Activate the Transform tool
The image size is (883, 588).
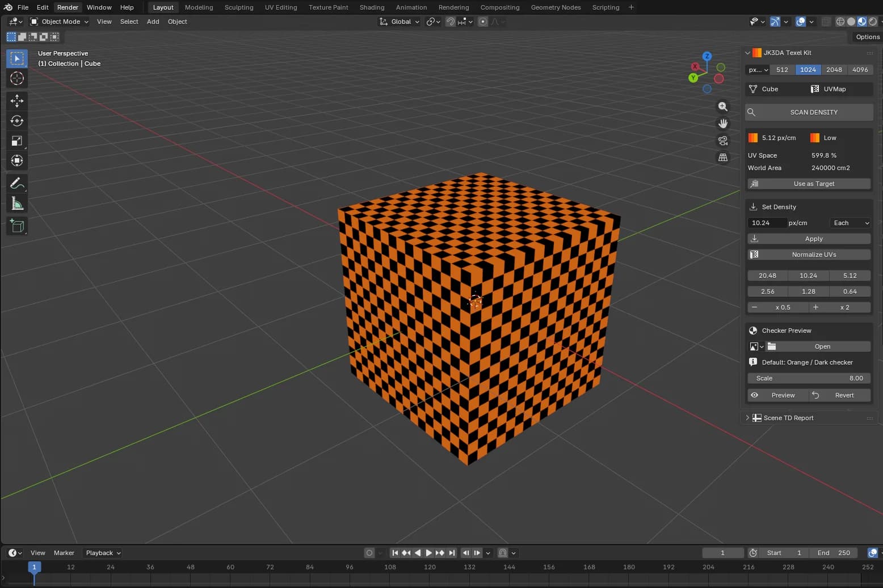17,160
